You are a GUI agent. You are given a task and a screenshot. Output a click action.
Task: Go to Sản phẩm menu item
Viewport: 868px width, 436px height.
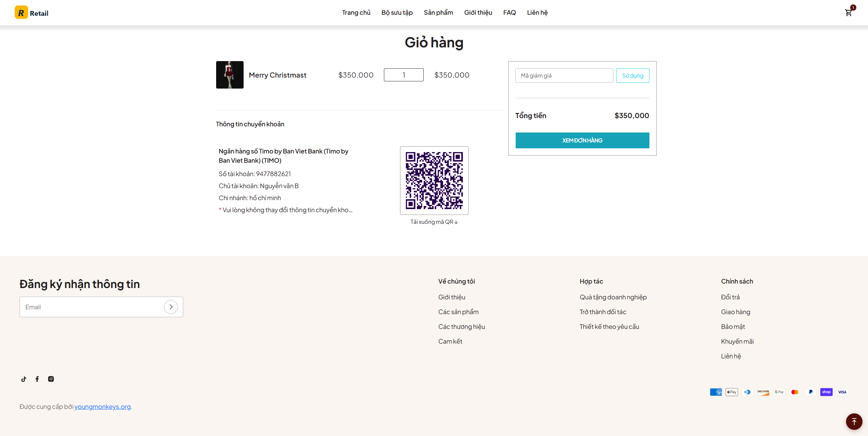tap(438, 13)
